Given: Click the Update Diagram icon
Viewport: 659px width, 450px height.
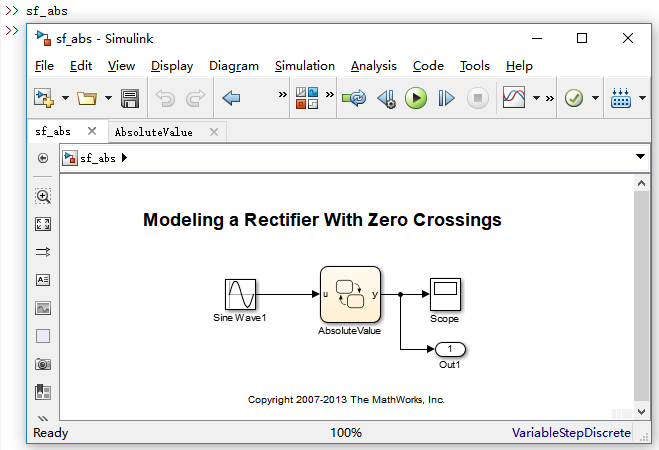Looking at the screenshot, I should coord(354,98).
